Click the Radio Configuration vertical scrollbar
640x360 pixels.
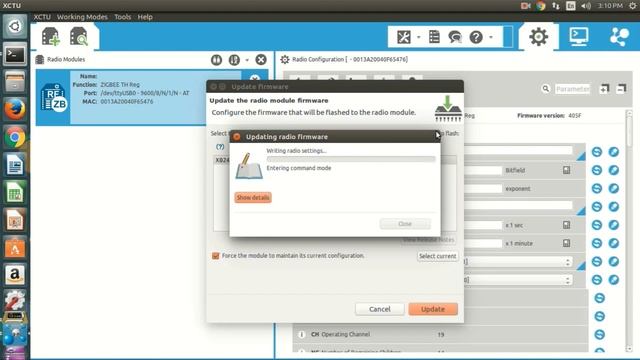(629, 231)
